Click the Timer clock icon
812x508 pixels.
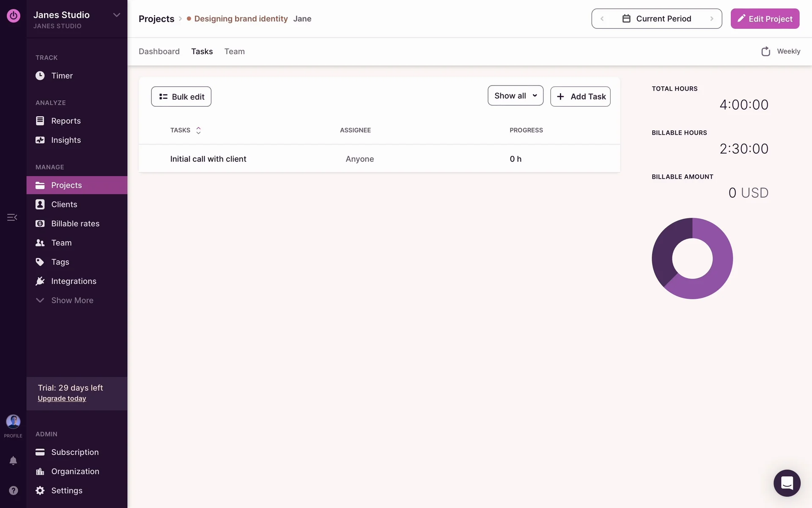[x=40, y=76]
